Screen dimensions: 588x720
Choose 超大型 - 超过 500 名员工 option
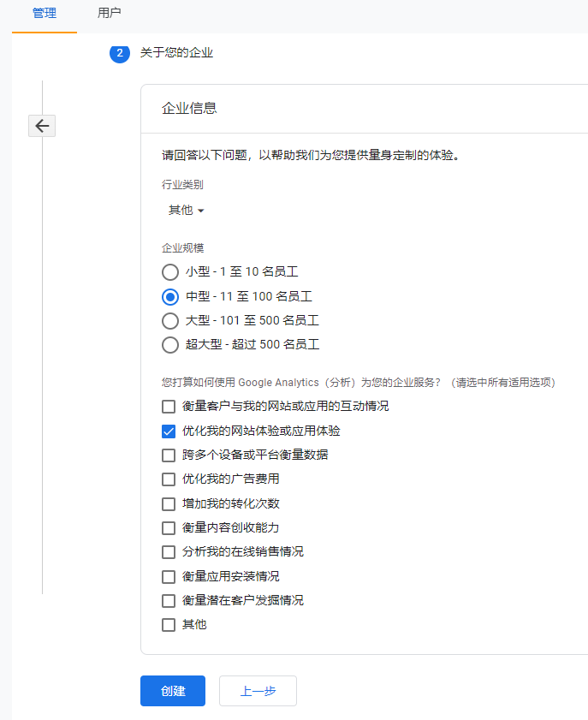pyautogui.click(x=169, y=345)
